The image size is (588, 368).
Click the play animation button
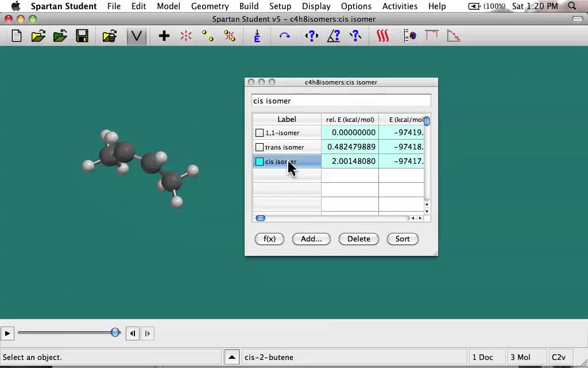(x=7, y=333)
